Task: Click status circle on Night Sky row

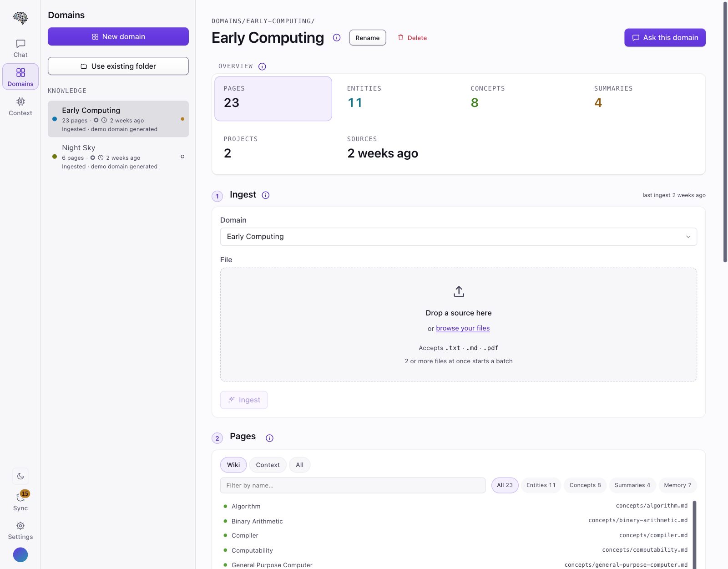Action: coord(182,157)
